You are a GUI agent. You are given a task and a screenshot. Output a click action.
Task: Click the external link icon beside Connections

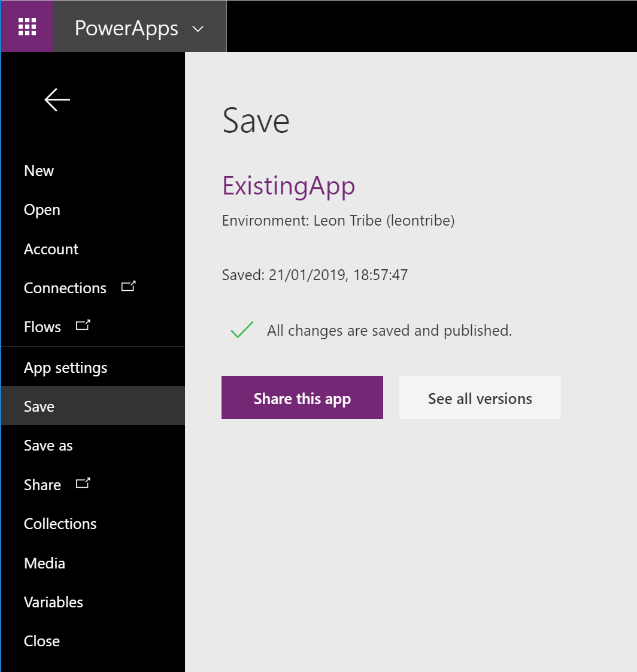[x=128, y=287]
